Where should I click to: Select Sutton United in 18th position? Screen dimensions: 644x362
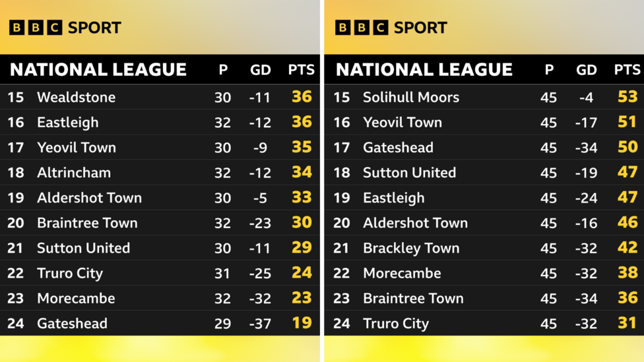point(409,173)
